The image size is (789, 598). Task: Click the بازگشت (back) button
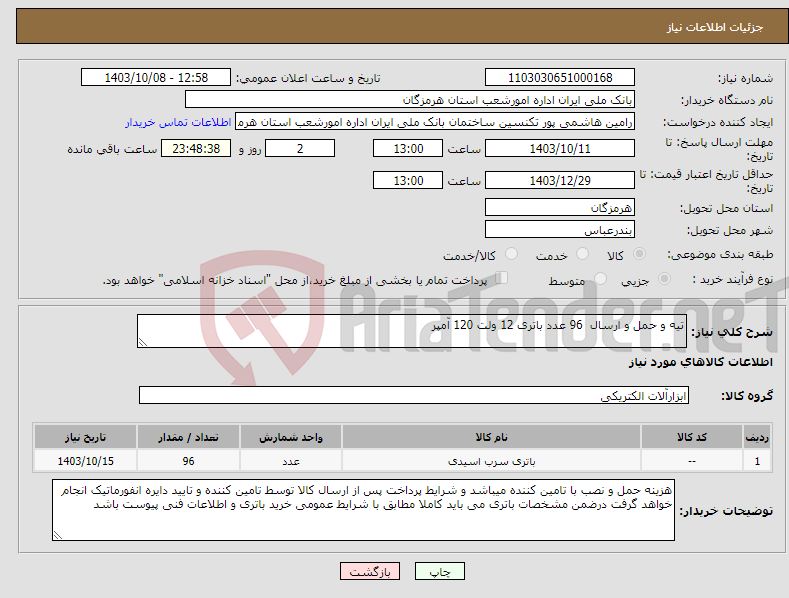click(370, 571)
